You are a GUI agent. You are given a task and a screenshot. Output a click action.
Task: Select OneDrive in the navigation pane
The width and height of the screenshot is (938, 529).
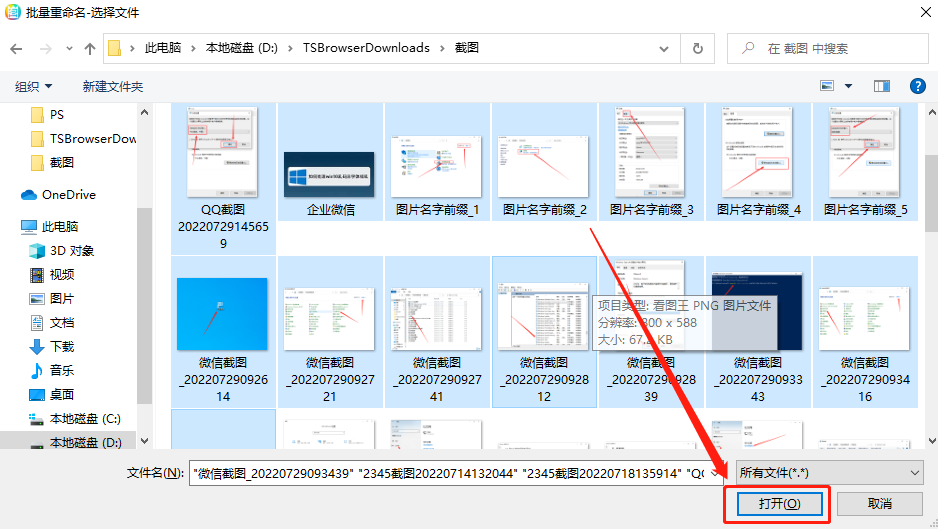(68, 194)
